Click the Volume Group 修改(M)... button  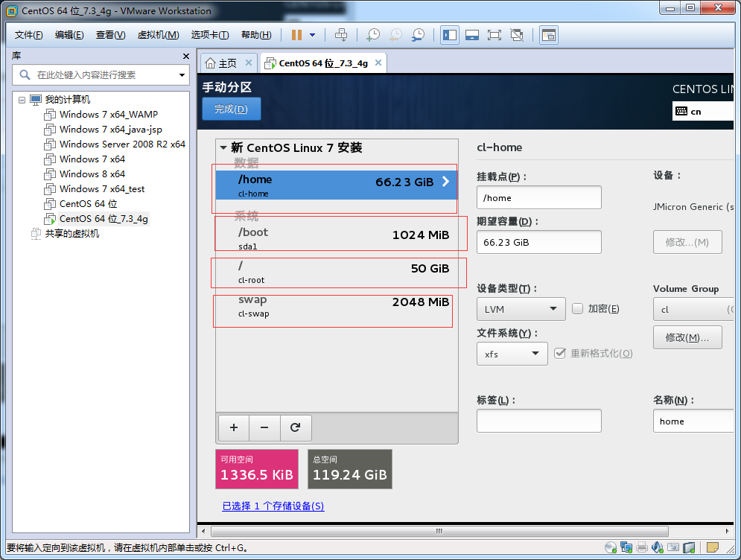pos(687,337)
